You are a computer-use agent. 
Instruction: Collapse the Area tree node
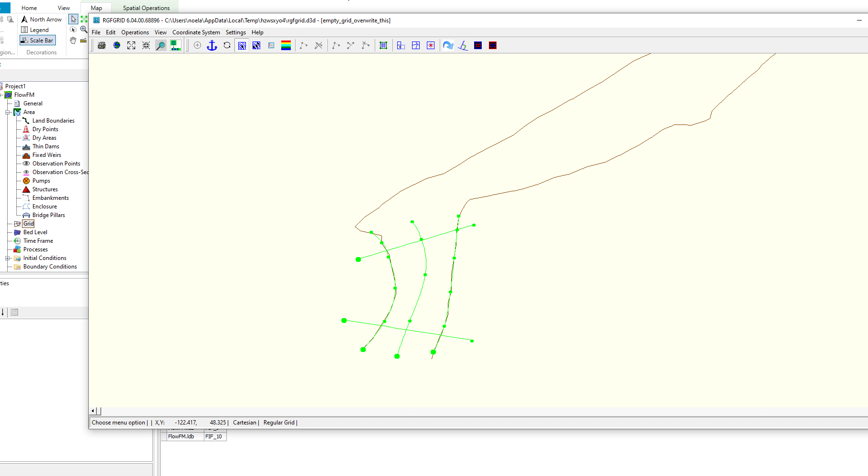8,113
